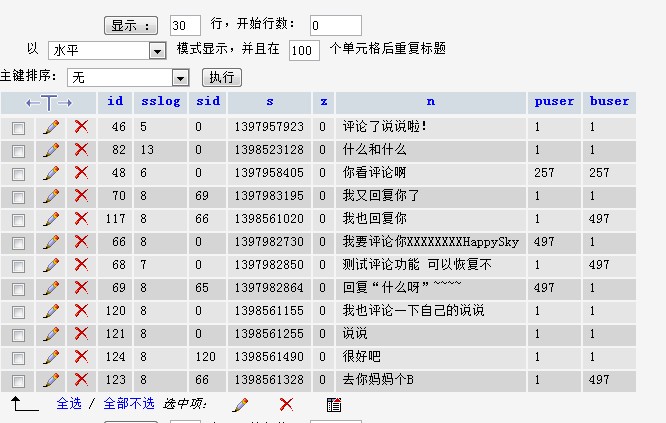The width and height of the screenshot is (666, 423).
Task: Sort by the buser column header
Action: click(610, 101)
